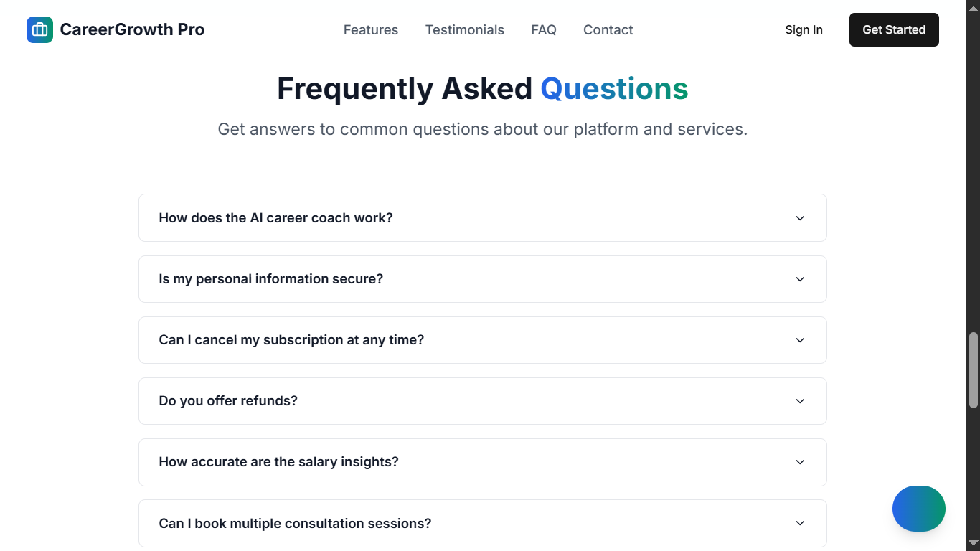The width and height of the screenshot is (980, 551).
Task: Open "How accurate are the salary insights?"
Action: tap(278, 462)
